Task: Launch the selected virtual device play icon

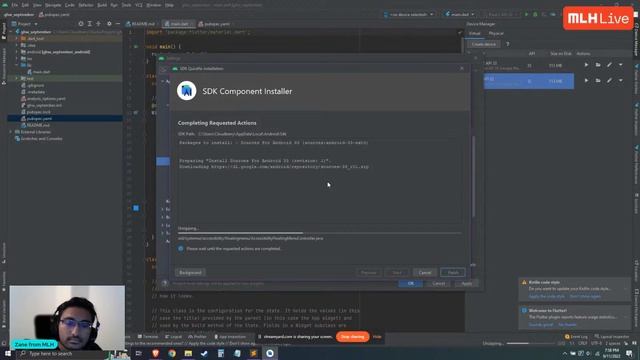Action: point(586,81)
